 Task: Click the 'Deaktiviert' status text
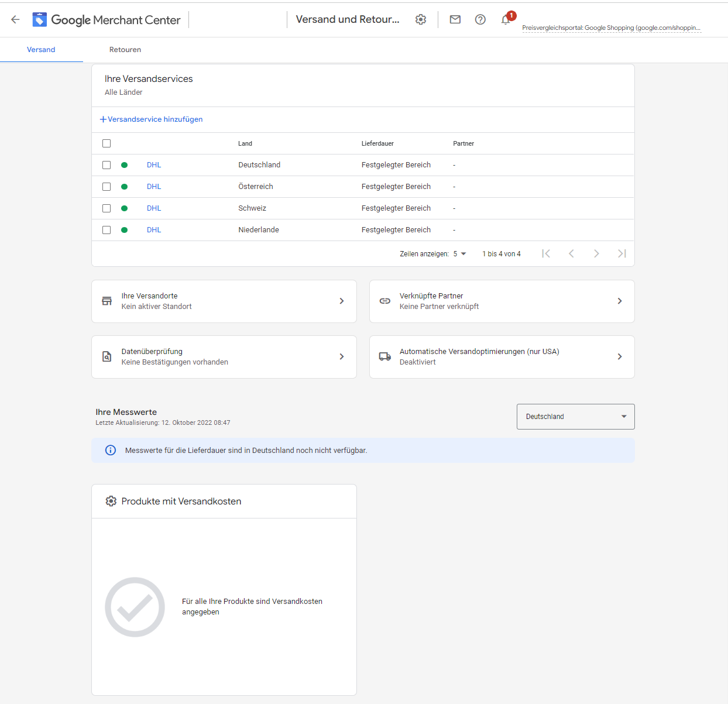tap(418, 362)
